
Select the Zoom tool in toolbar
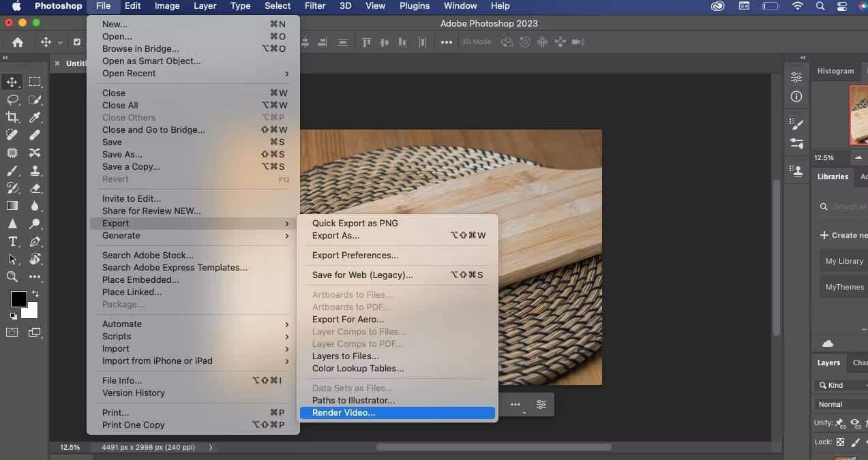12,277
